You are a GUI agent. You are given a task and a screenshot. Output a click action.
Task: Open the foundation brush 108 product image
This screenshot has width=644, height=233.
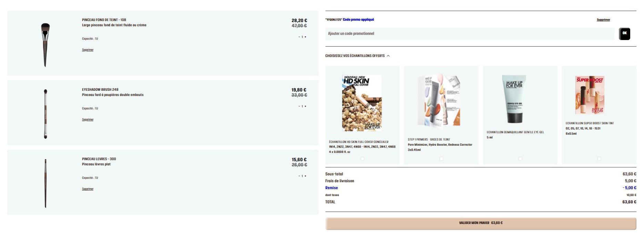45,45
